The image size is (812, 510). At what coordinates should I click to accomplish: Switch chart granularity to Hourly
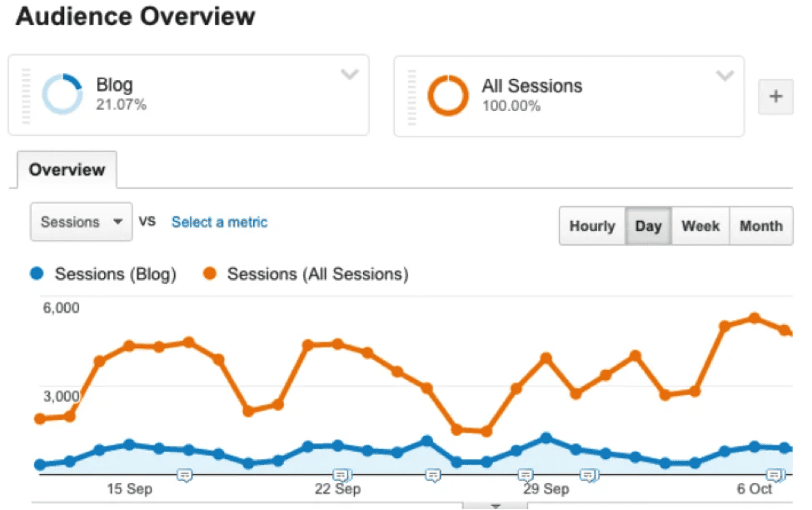592,226
